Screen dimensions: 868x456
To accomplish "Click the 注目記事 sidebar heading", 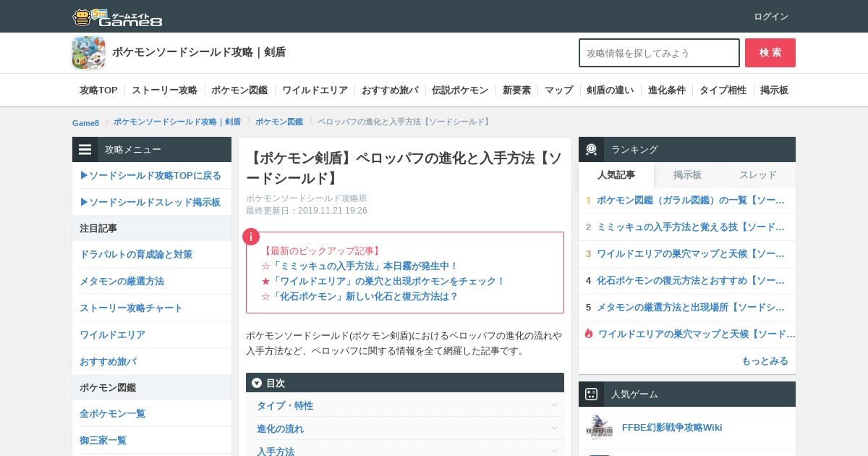I will pos(98,228).
